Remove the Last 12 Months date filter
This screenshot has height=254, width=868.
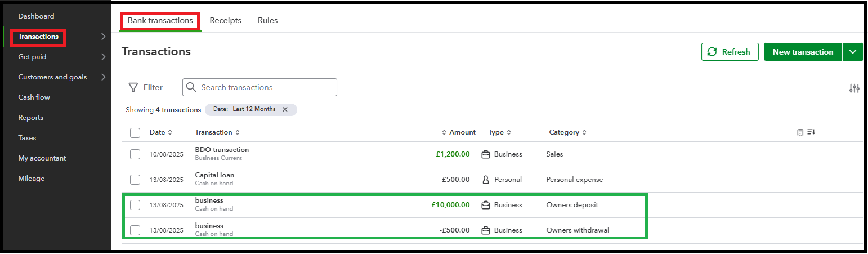pos(285,109)
